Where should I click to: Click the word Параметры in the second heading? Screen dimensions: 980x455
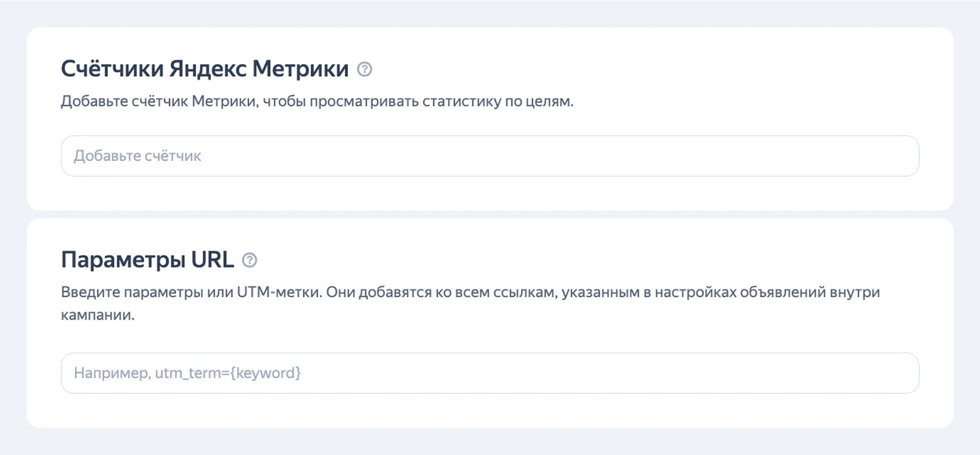[x=122, y=260]
